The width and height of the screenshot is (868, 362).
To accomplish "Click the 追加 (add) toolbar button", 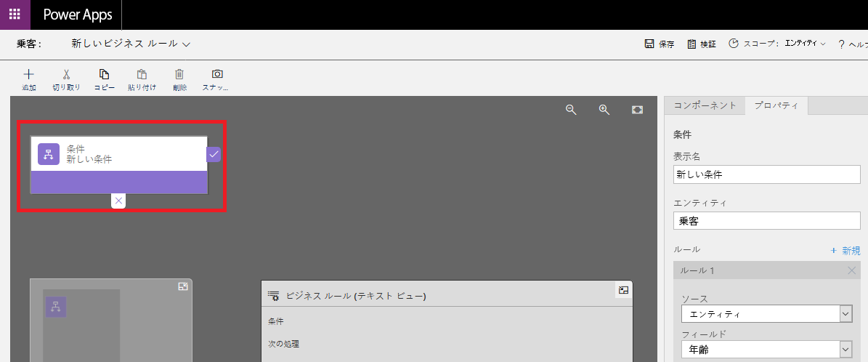I will coord(29,81).
